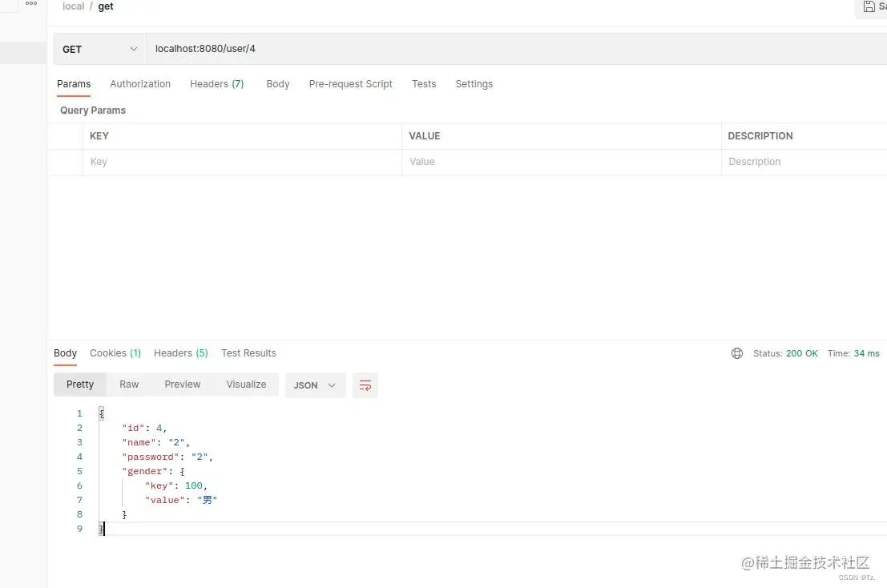Click the request URL field
Viewport: 887px width, 588px height.
[516, 49]
